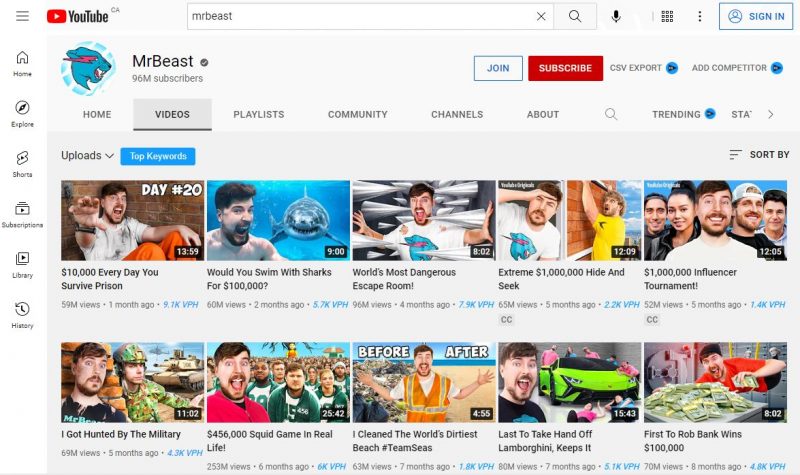Open the Survive Prison video thumbnail

pos(132,220)
